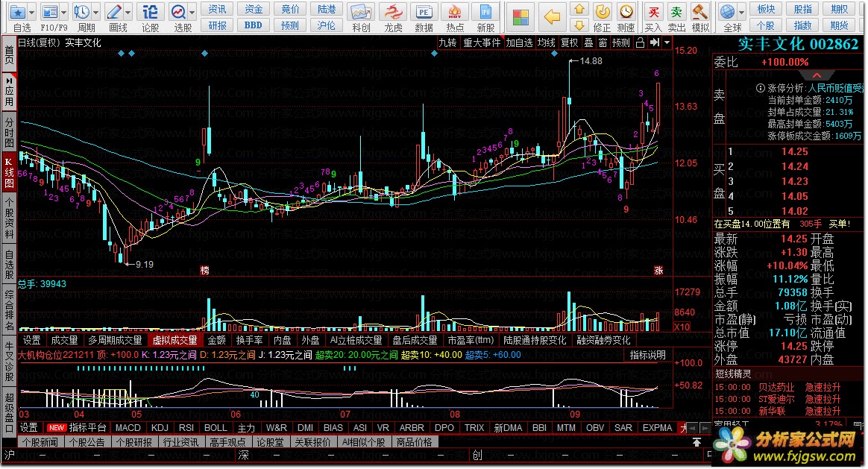The image size is (868, 469).
Task: Select the 换手率 tab
Action: (249, 341)
